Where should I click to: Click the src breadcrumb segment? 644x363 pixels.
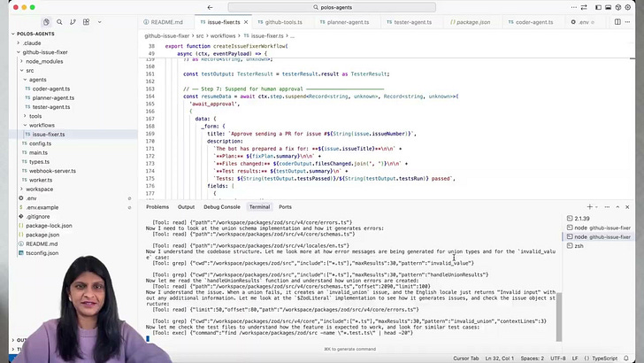coord(200,36)
